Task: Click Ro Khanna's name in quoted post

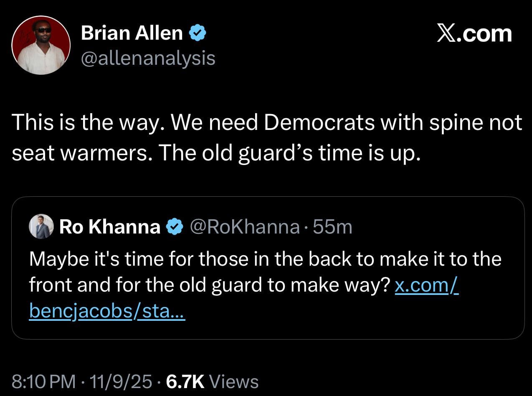Action: coord(110,227)
